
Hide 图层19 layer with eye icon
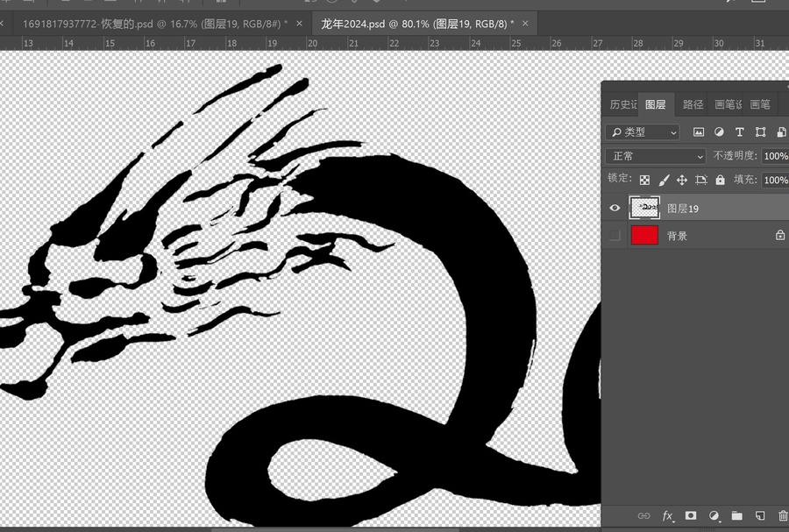pyautogui.click(x=615, y=208)
